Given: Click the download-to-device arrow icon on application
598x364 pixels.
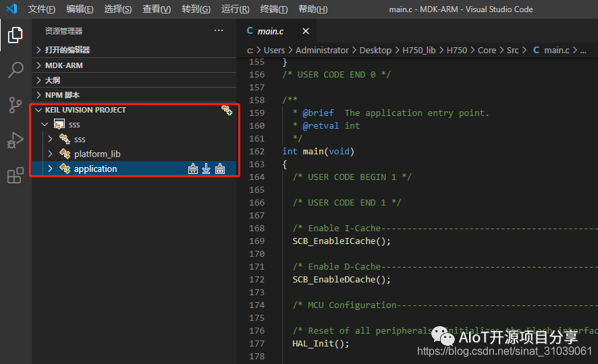Looking at the screenshot, I should pyautogui.click(x=207, y=169).
